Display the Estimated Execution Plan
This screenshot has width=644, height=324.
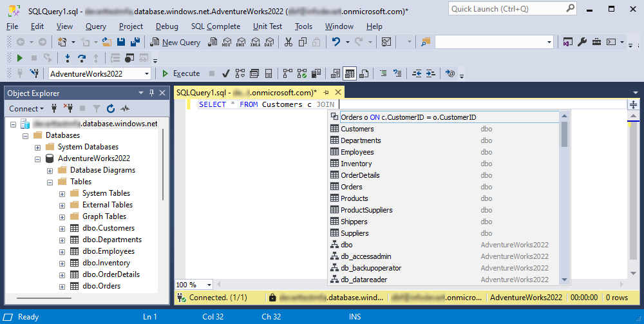[x=240, y=73]
